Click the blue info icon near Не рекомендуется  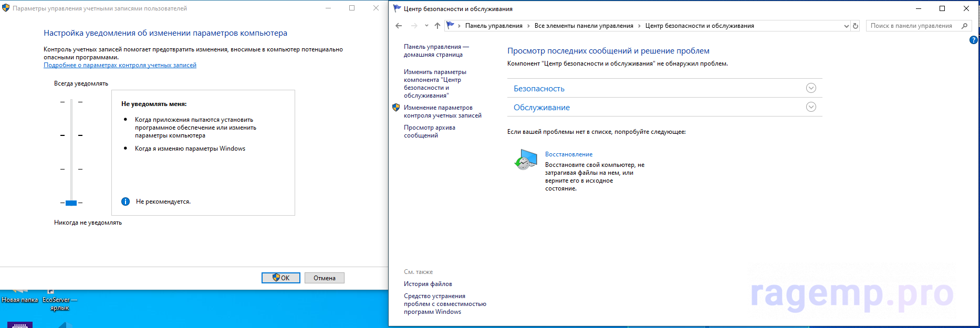click(126, 202)
